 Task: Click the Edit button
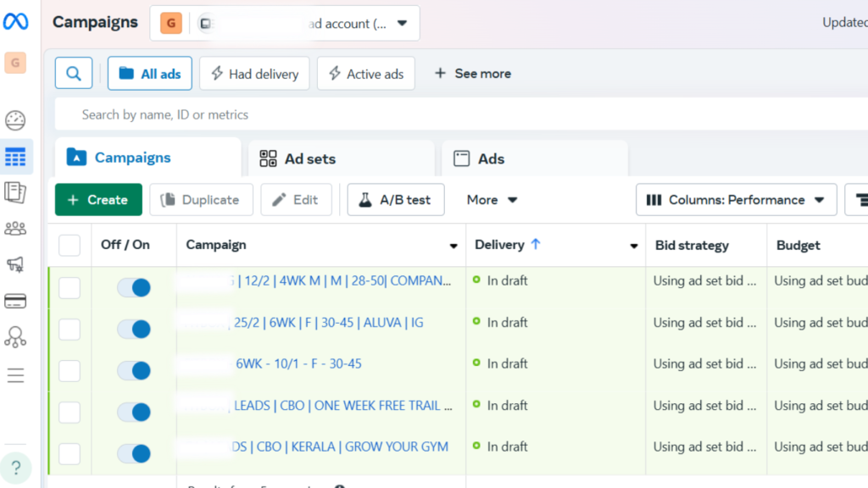[x=296, y=200]
